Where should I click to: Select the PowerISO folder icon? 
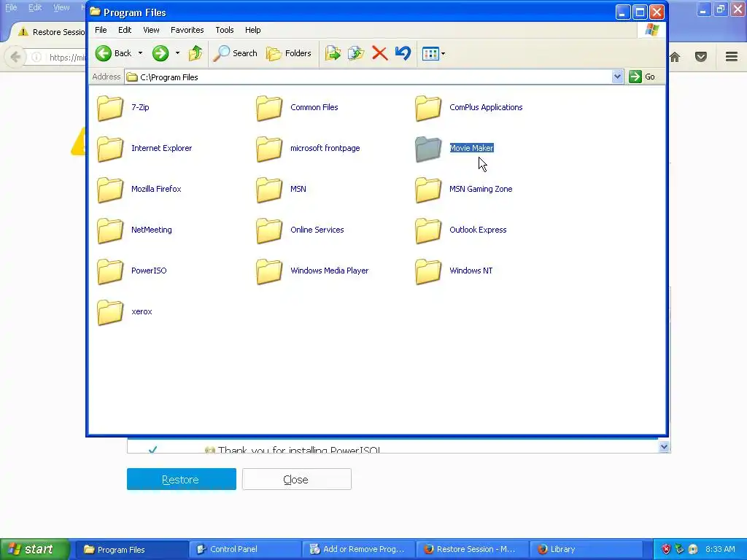(110, 271)
